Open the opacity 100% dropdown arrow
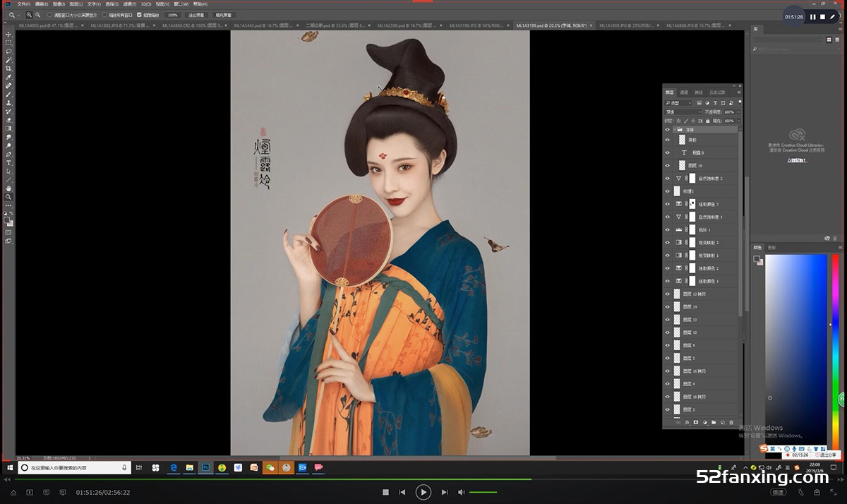The height and width of the screenshot is (504, 847). [x=739, y=112]
